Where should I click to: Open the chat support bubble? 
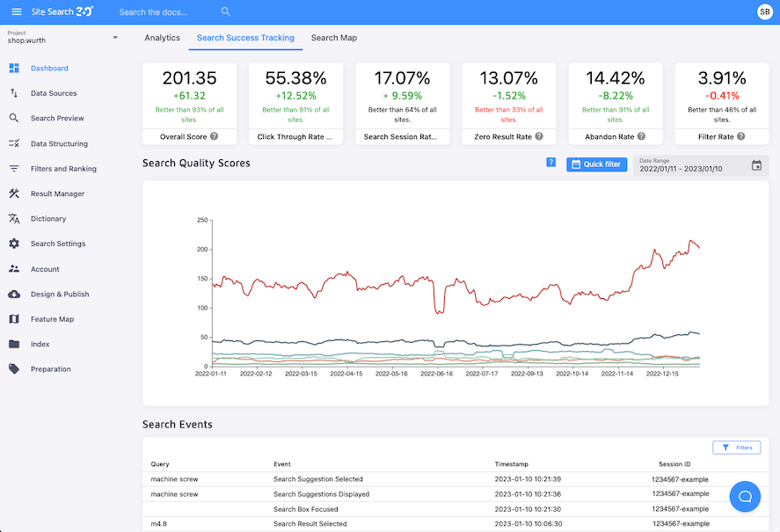click(x=745, y=497)
